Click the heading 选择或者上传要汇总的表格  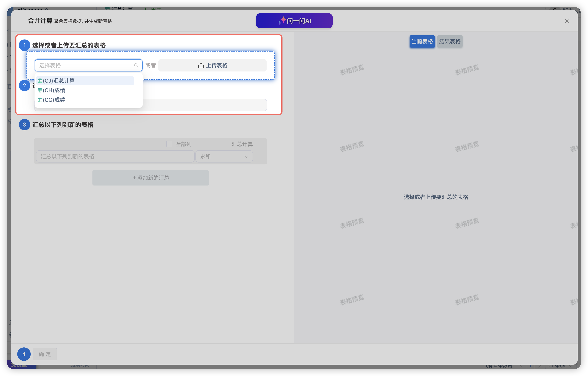[69, 45]
